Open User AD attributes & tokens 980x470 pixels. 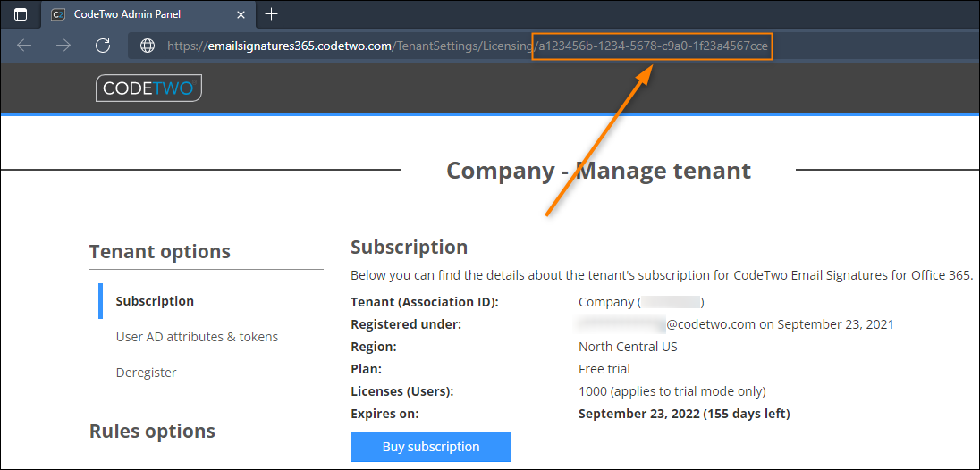pos(197,337)
